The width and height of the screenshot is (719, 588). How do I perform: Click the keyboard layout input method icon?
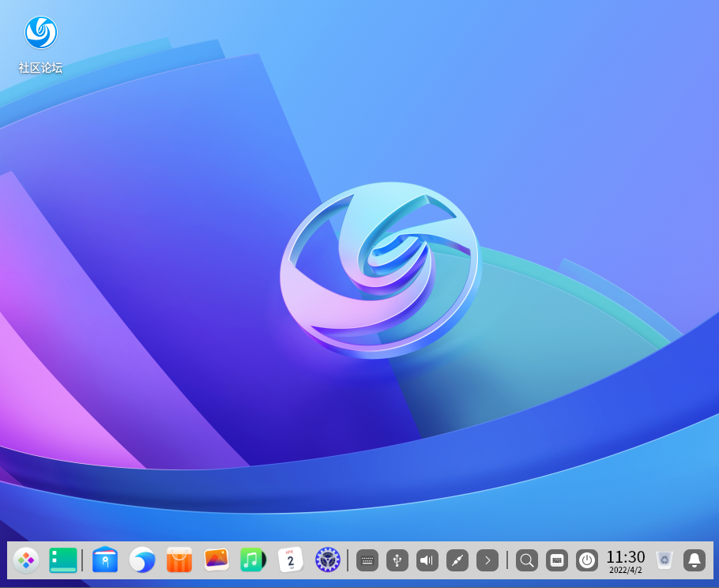tap(557, 560)
